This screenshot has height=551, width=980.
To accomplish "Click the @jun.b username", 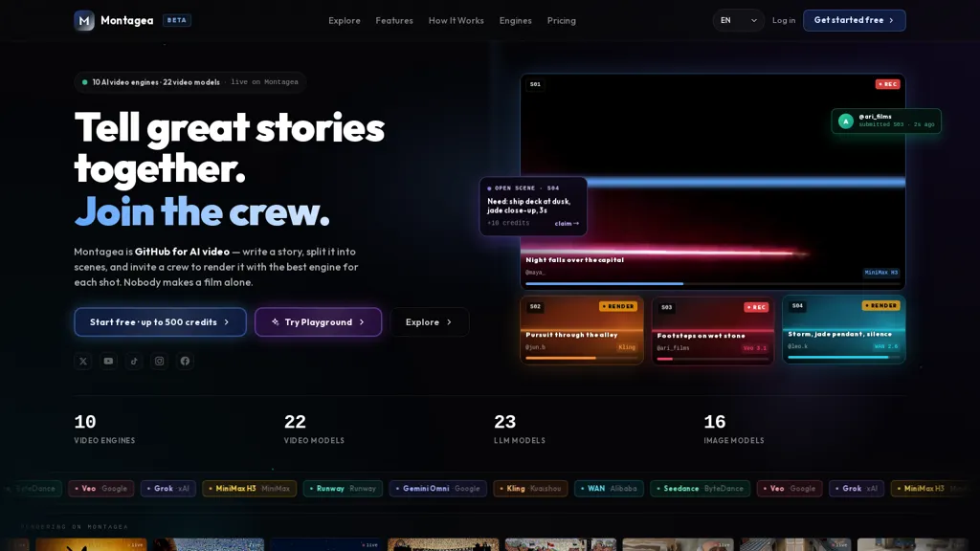I will point(536,347).
